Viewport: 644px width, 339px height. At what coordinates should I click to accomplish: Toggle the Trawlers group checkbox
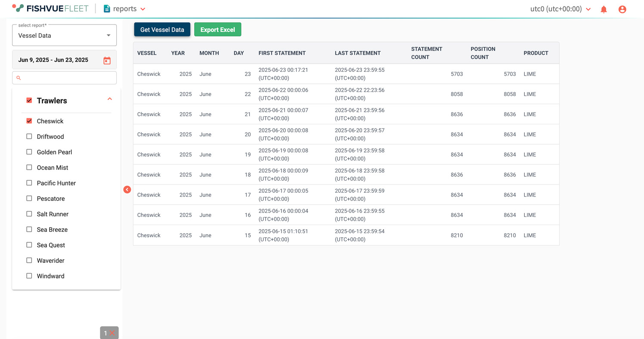click(x=29, y=100)
